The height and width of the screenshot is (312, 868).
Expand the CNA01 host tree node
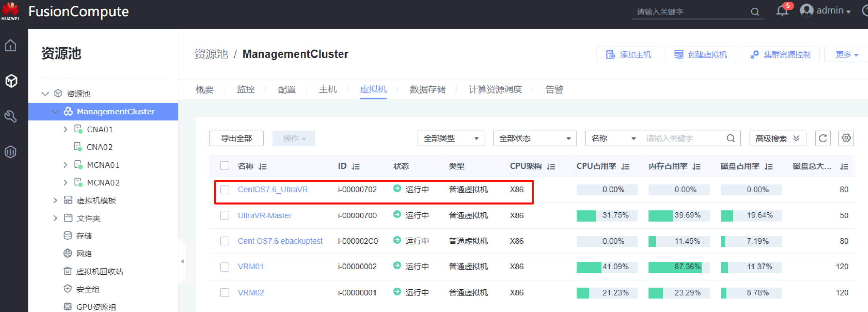65,129
